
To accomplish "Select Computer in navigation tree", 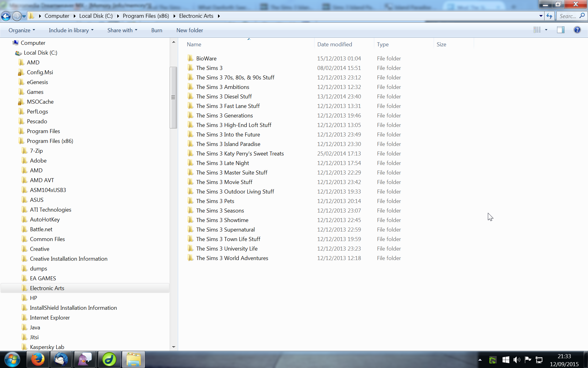I will click(x=33, y=43).
